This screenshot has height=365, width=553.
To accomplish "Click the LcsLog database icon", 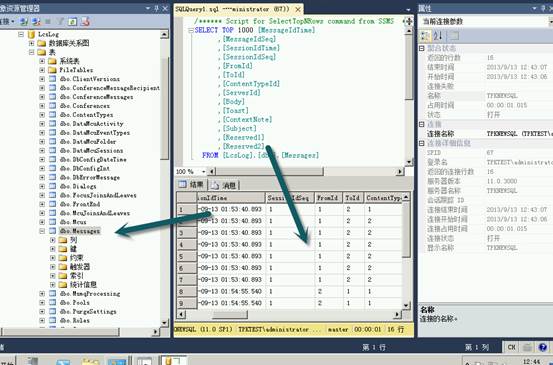I will [x=31, y=34].
